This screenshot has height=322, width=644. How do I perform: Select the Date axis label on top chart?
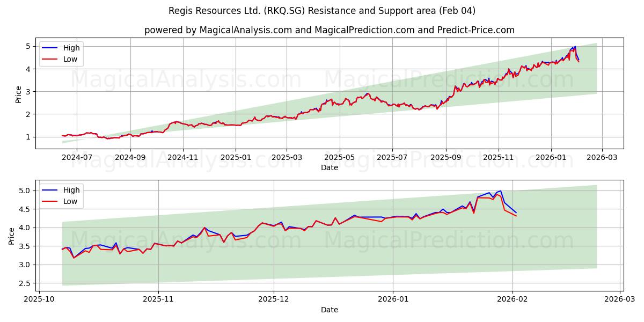[331, 167]
